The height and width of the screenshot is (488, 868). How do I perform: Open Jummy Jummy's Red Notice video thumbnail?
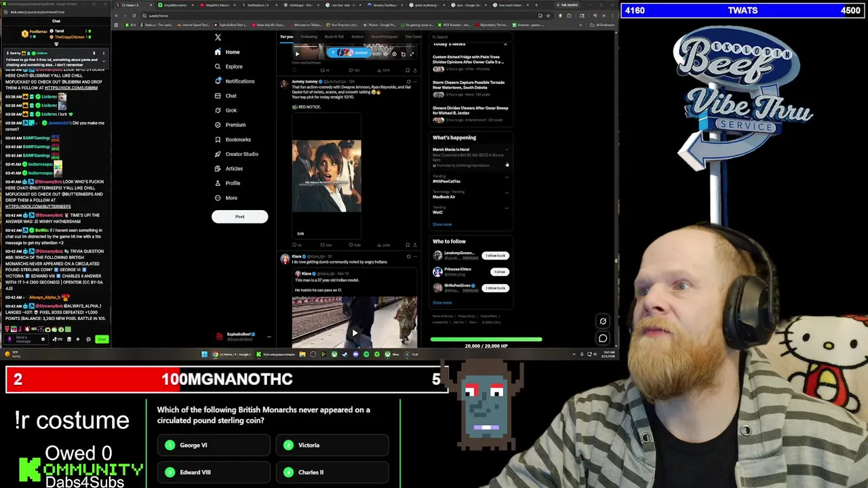[x=326, y=176]
